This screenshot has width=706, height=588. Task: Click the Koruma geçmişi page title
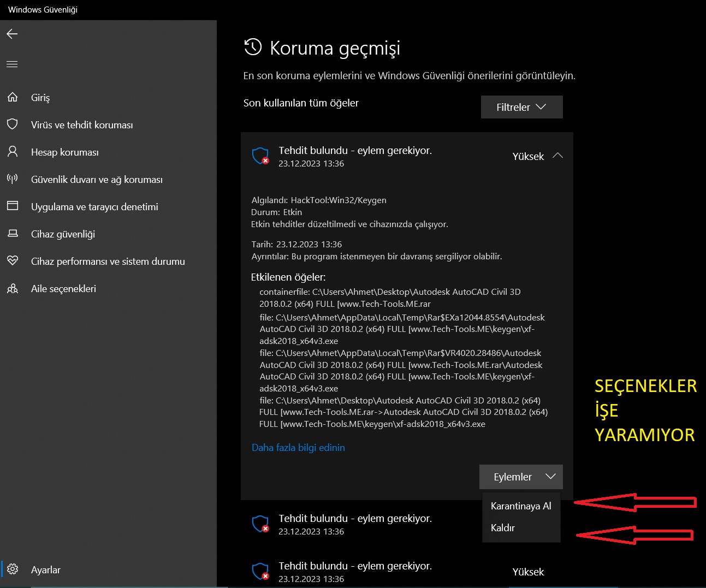pyautogui.click(x=335, y=48)
